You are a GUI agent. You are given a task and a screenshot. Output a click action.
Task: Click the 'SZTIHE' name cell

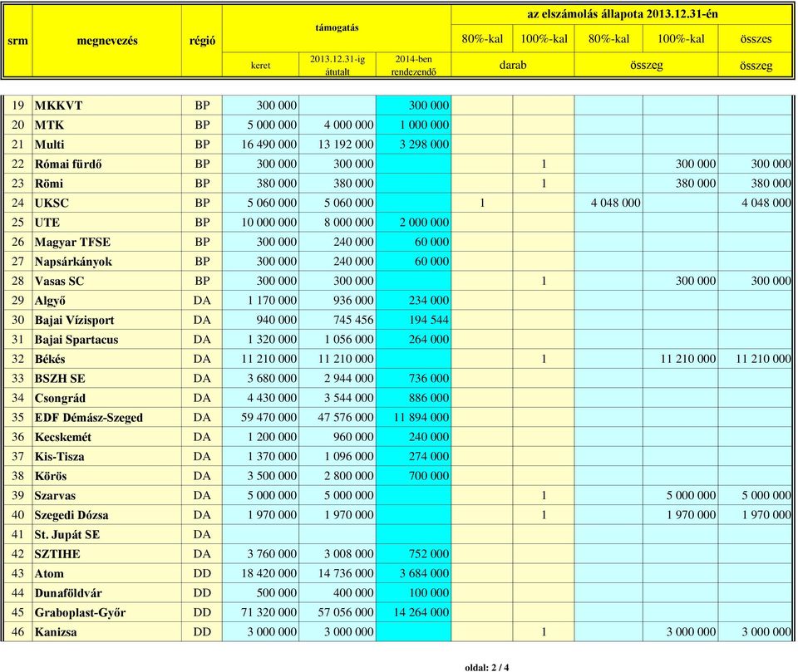coord(107,554)
